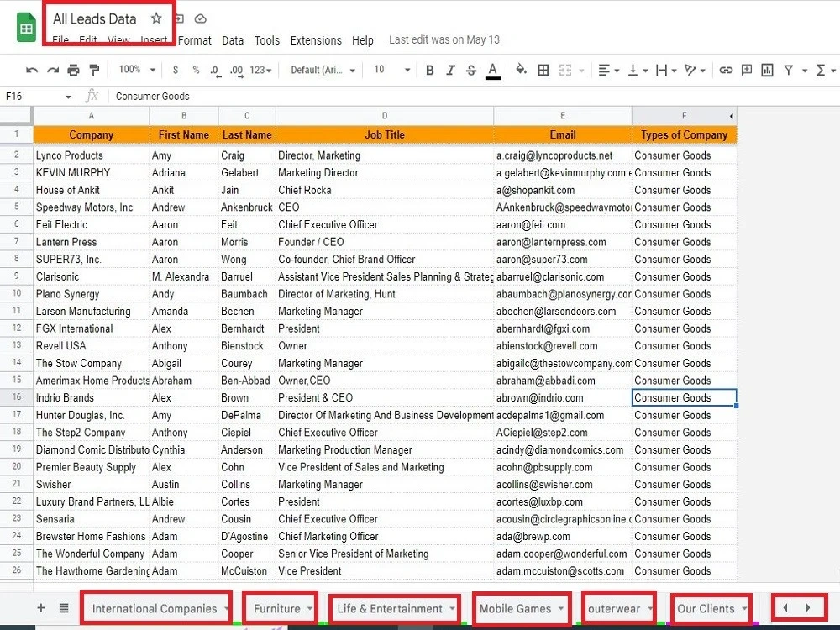Click the Company header cell
This screenshot has width=840, height=630.
pos(91,134)
